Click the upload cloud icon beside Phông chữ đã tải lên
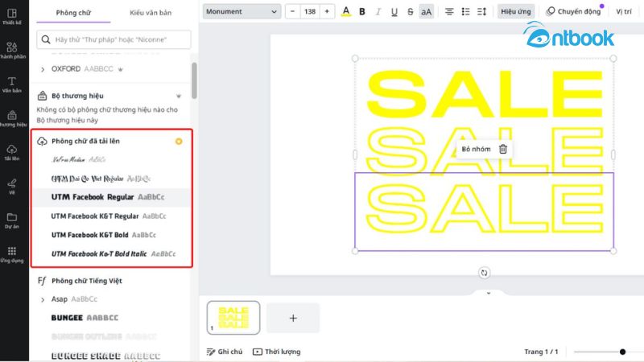 tap(42, 142)
